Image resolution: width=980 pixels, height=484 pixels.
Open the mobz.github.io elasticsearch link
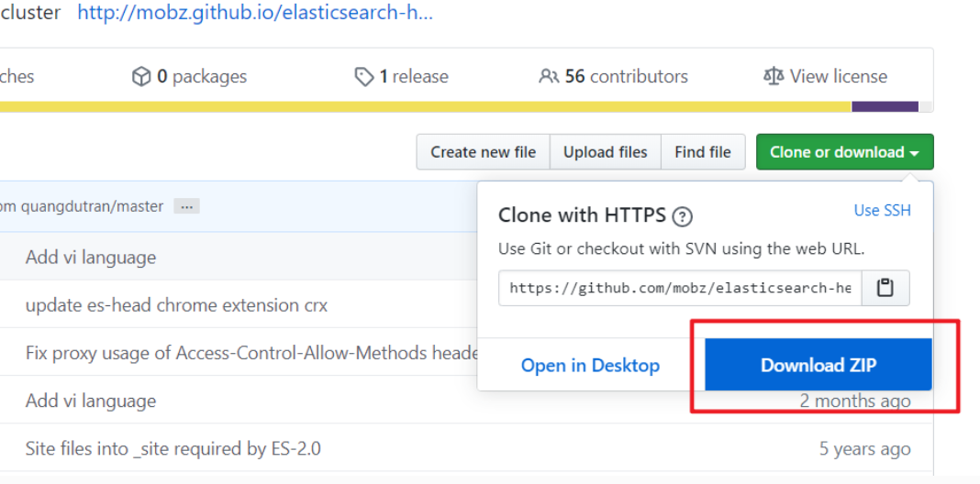point(255,13)
